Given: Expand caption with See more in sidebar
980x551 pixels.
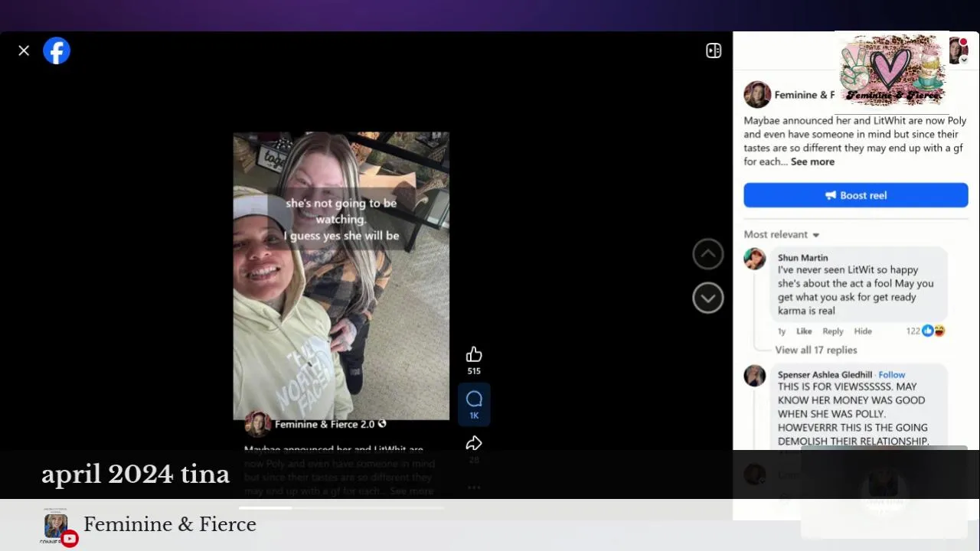Looking at the screenshot, I should (812, 161).
